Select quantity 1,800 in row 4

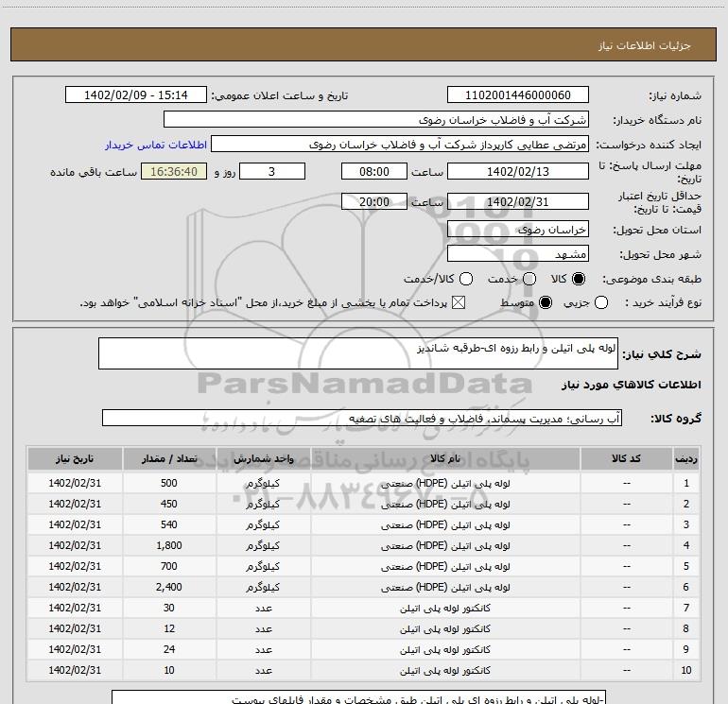(x=169, y=545)
